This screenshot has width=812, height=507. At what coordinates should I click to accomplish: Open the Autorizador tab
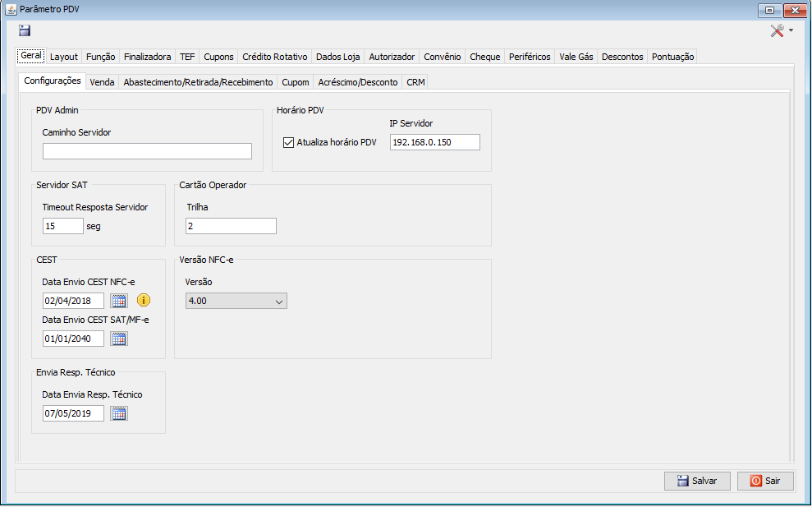click(392, 57)
